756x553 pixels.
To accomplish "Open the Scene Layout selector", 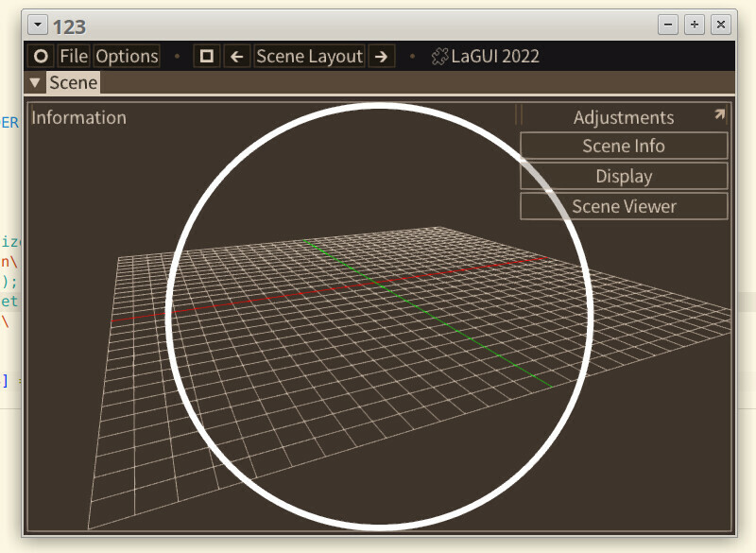I will 309,57.
